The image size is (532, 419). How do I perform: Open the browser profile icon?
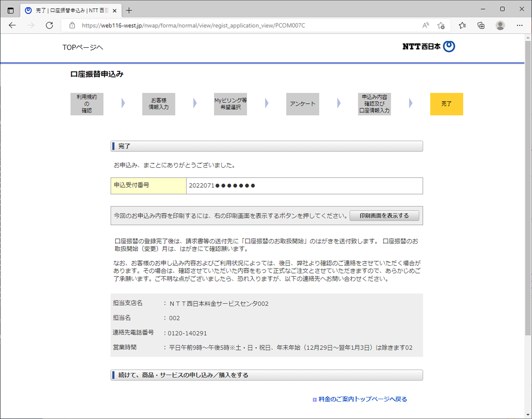(x=500, y=25)
